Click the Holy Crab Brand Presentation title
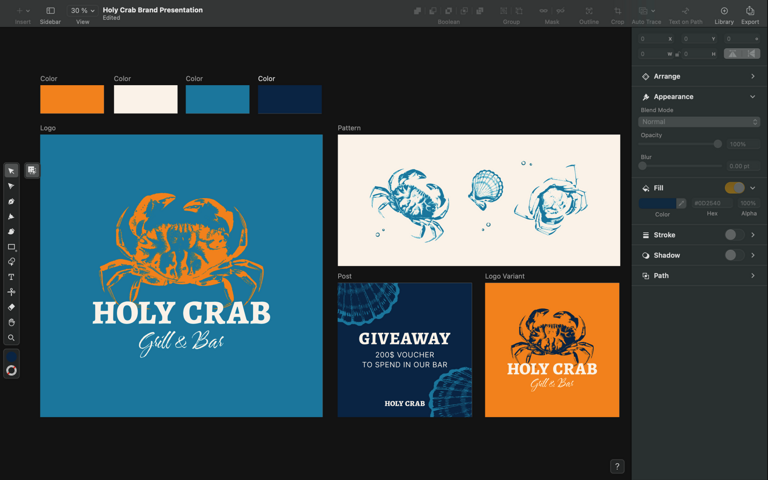This screenshot has height=480, width=768. pos(153,10)
